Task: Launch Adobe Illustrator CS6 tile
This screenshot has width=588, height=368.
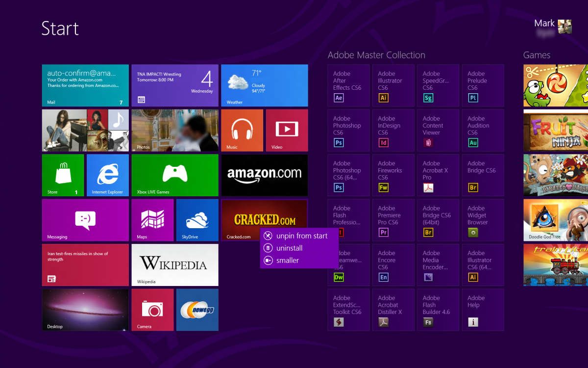Action: click(393, 85)
